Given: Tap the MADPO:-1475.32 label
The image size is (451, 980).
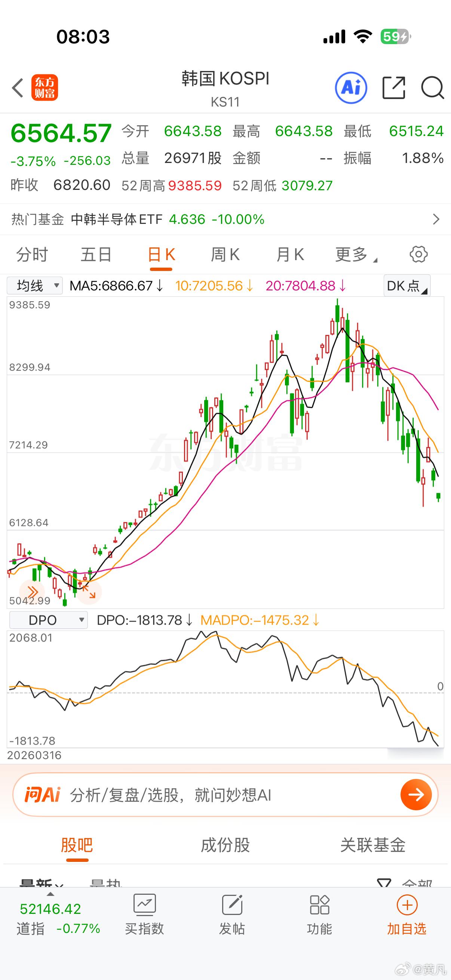Looking at the screenshot, I should pos(260,620).
